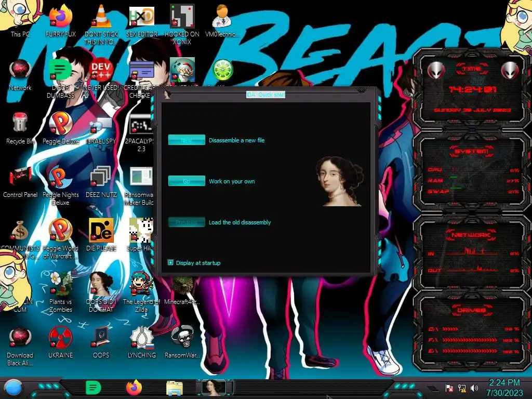Open the Control Panel icon

pyautogui.click(x=20, y=181)
